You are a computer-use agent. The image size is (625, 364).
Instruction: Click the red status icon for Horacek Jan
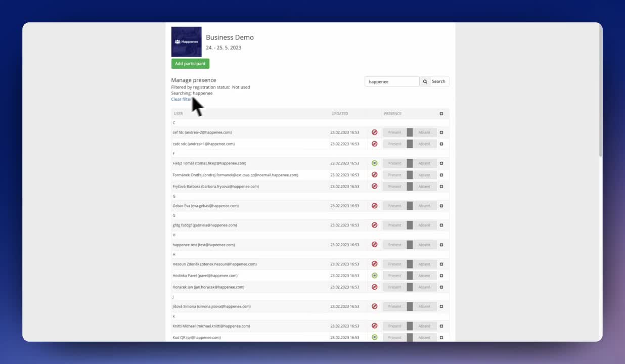(375, 287)
